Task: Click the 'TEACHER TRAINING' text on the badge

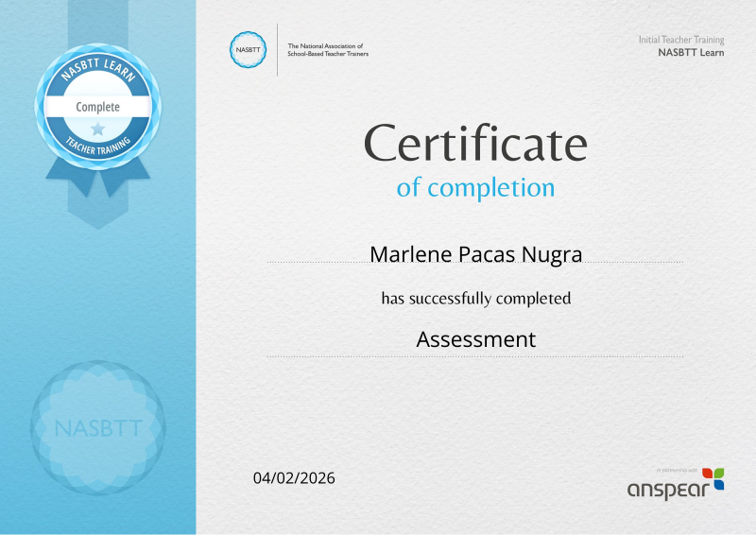Action: point(97,146)
